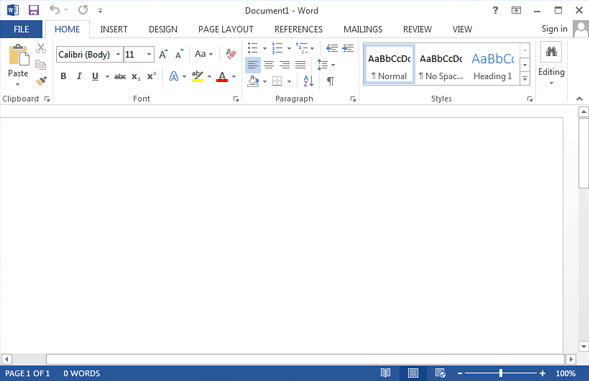Open Ribbon Display Options icon

[x=516, y=11]
